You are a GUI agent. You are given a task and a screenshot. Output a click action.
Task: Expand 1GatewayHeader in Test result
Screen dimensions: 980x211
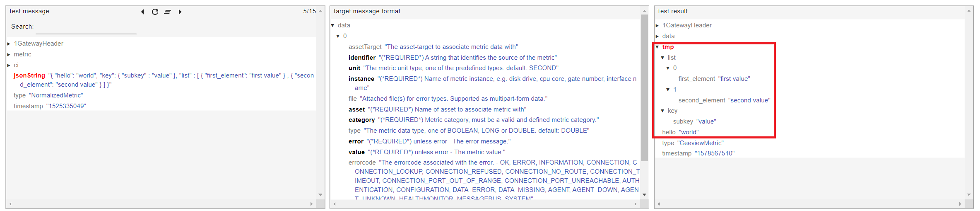[x=657, y=25]
